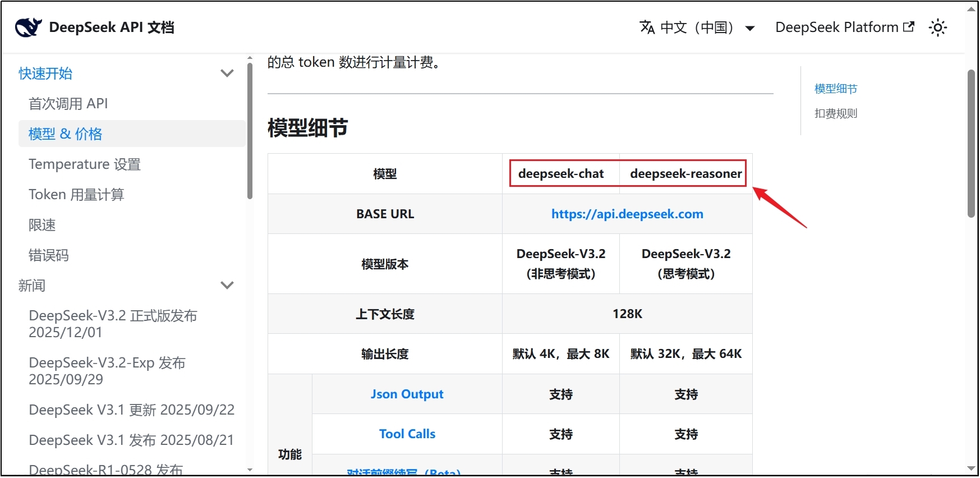
Task: Toggle light/dark theme sun icon
Action: (937, 27)
